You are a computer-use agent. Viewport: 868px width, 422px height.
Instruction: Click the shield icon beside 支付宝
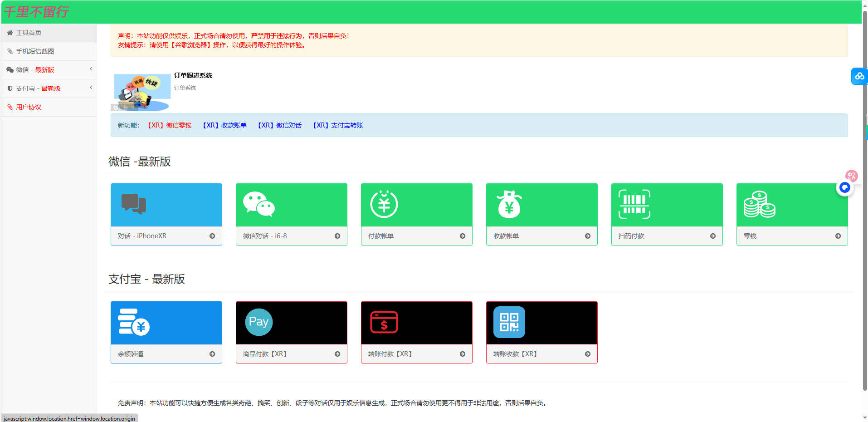pyautogui.click(x=10, y=88)
